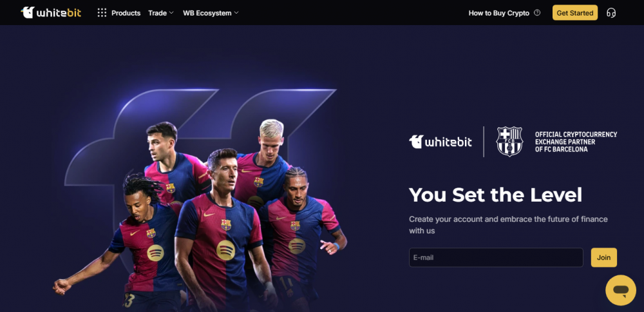Open the How to Buy Crypto link

(499, 13)
